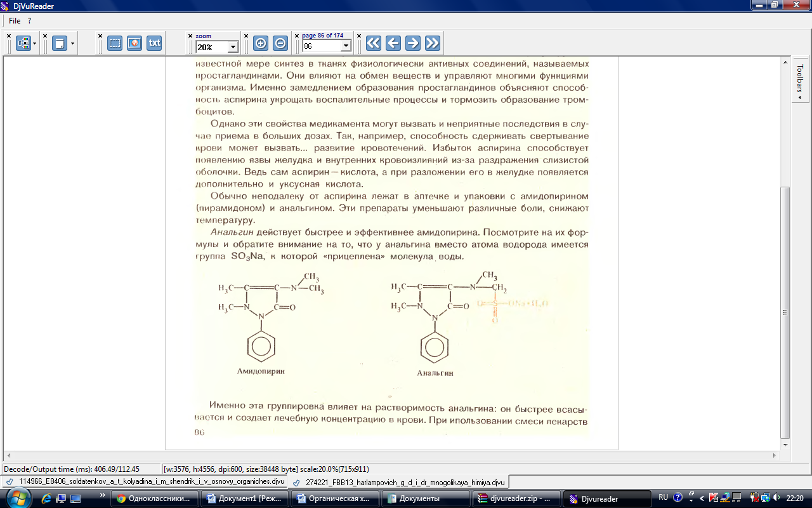Click the vertical scrollbar down arrow
Viewport: 812px width, 508px height.
785,444
